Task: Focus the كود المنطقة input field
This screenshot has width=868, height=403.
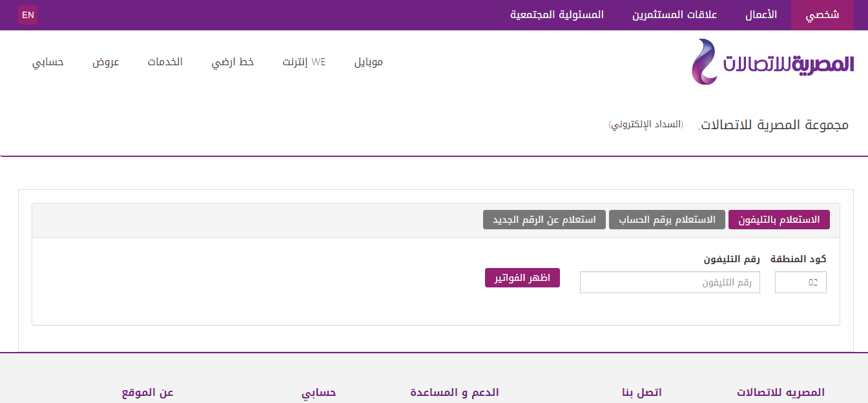Action: click(x=801, y=282)
